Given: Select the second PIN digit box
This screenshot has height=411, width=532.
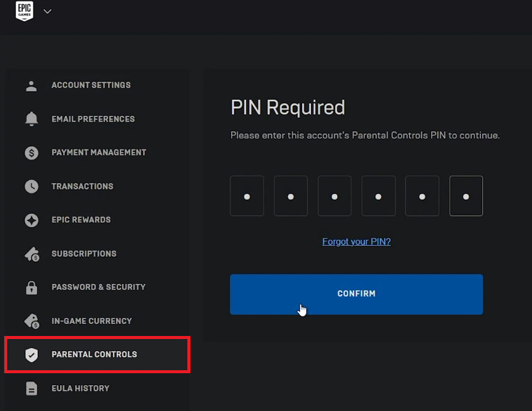Looking at the screenshot, I should click(x=291, y=196).
